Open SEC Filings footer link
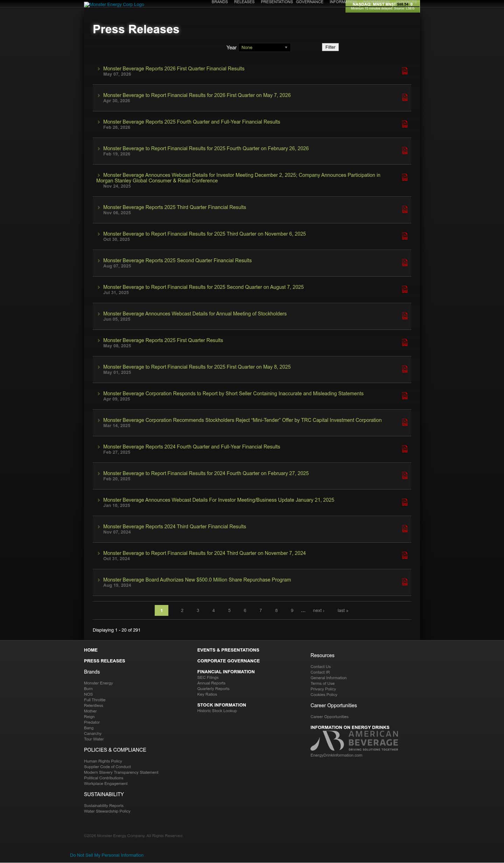This screenshot has height=863, width=504. coord(208,677)
